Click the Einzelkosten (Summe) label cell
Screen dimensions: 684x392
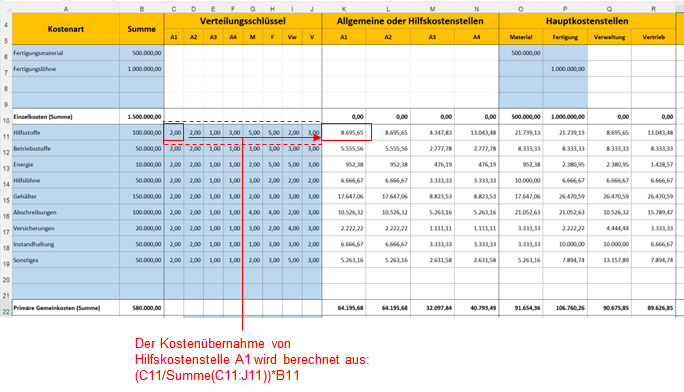(66, 117)
